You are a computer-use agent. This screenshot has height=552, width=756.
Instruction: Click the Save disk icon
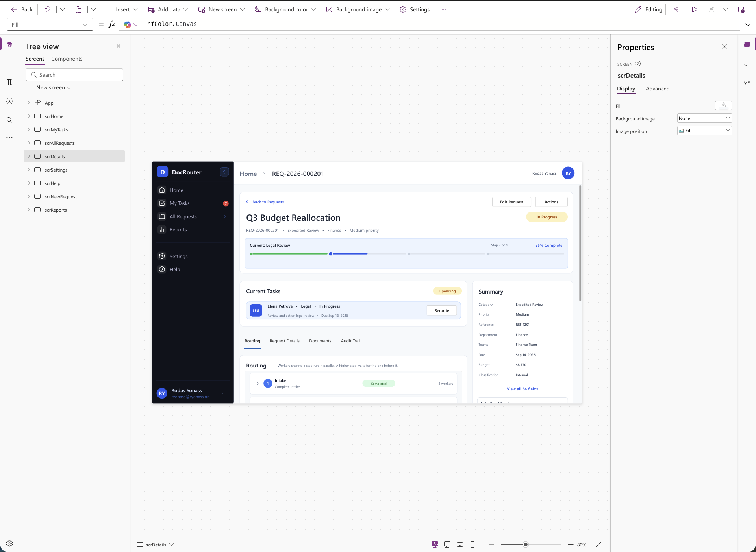(x=712, y=9)
